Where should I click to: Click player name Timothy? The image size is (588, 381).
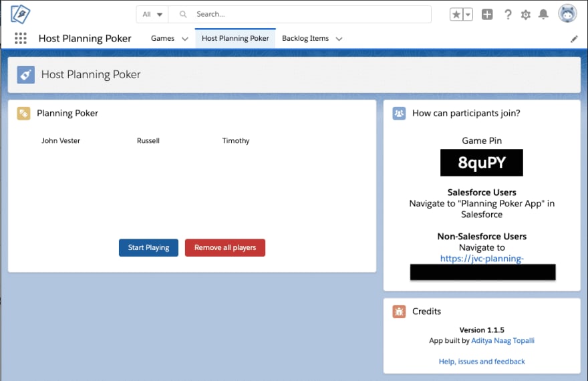(x=235, y=140)
